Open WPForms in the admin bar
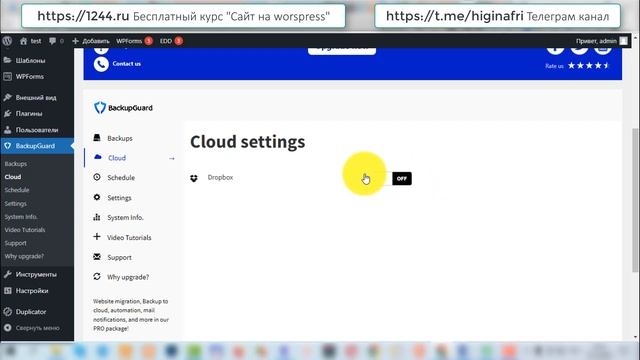640x360 pixels. [x=134, y=41]
